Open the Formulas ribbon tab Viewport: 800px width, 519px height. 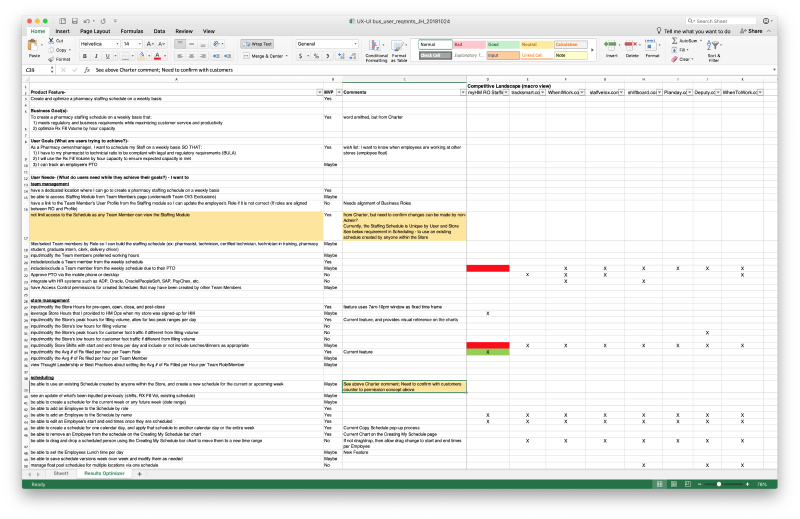132,31
